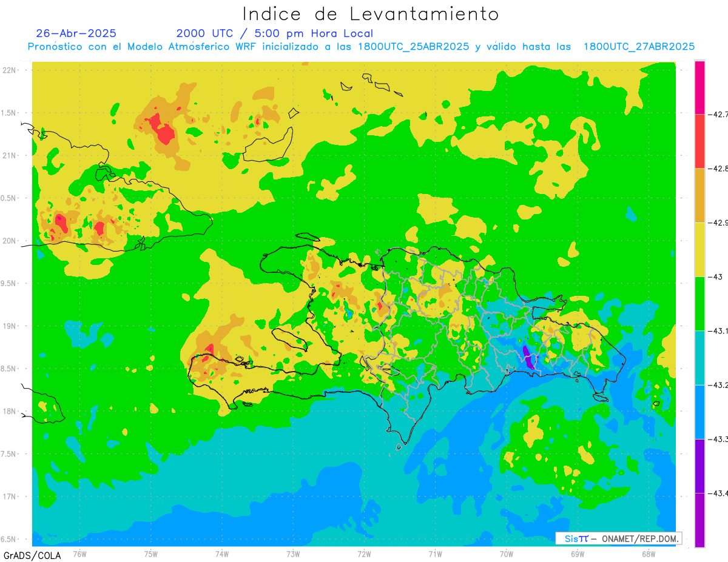Click the '0.5N' latitude label
Screen dimensions: 728x562
(9, 198)
